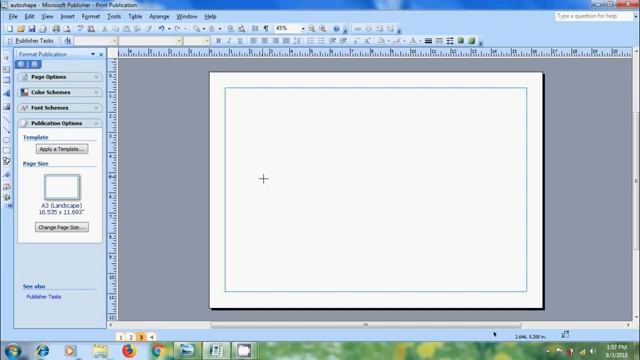Open the Undo history dropdown arrow

click(x=169, y=29)
